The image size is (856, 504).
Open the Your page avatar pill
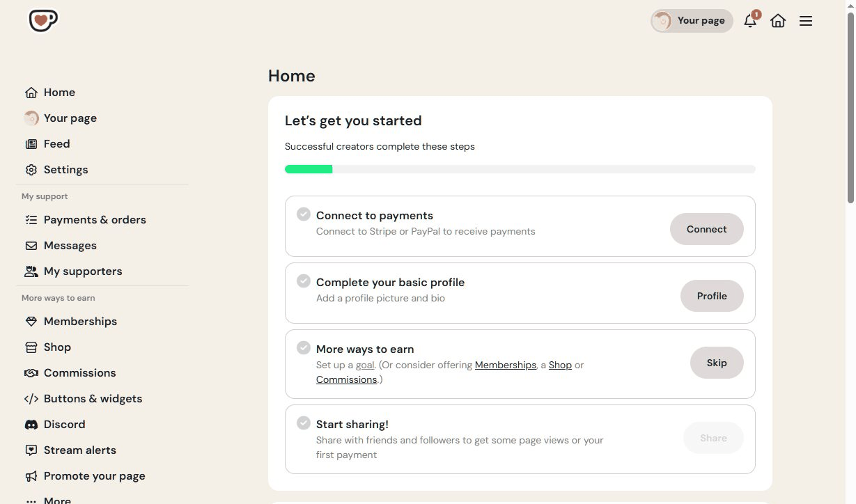coord(692,21)
